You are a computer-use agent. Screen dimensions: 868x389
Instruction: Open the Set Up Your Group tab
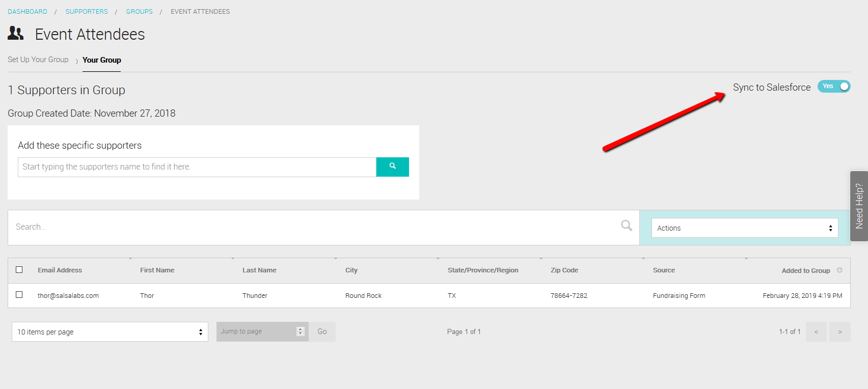pos(38,60)
